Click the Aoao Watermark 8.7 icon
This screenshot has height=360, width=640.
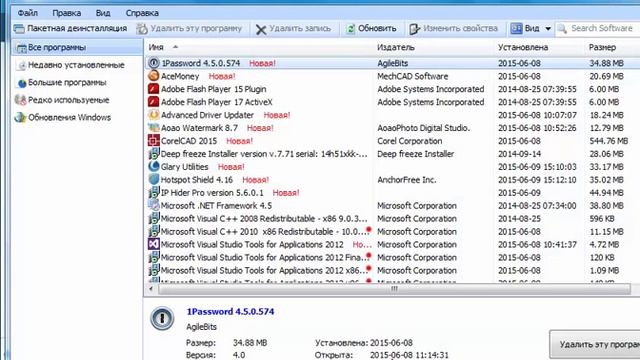click(153, 128)
